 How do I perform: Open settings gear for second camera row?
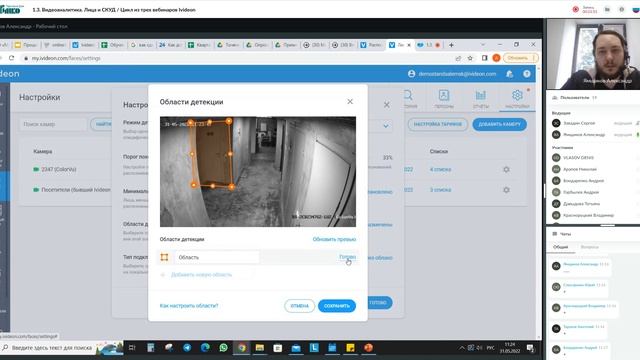[x=506, y=190]
